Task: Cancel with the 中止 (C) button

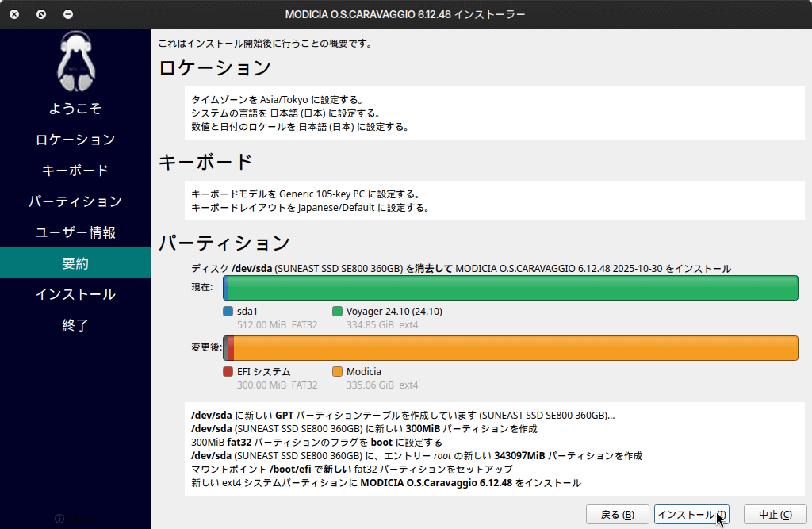Action: (775, 515)
